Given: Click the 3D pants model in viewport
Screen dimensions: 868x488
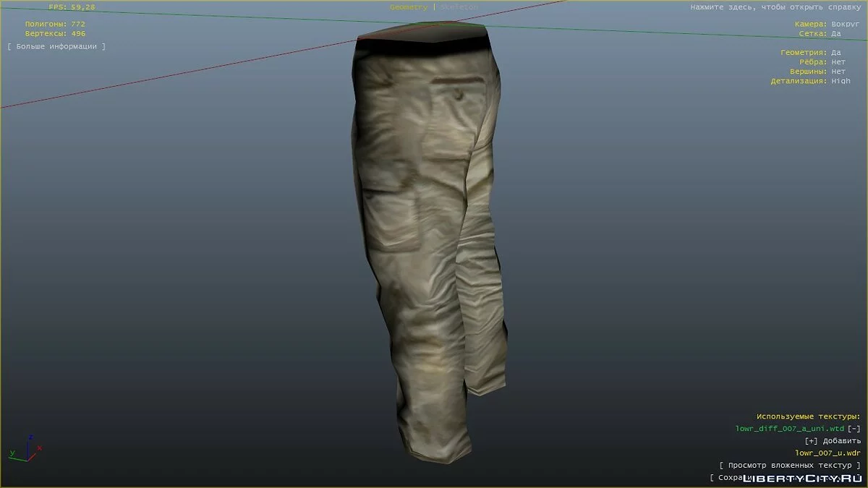Looking at the screenshot, I should point(420,217).
